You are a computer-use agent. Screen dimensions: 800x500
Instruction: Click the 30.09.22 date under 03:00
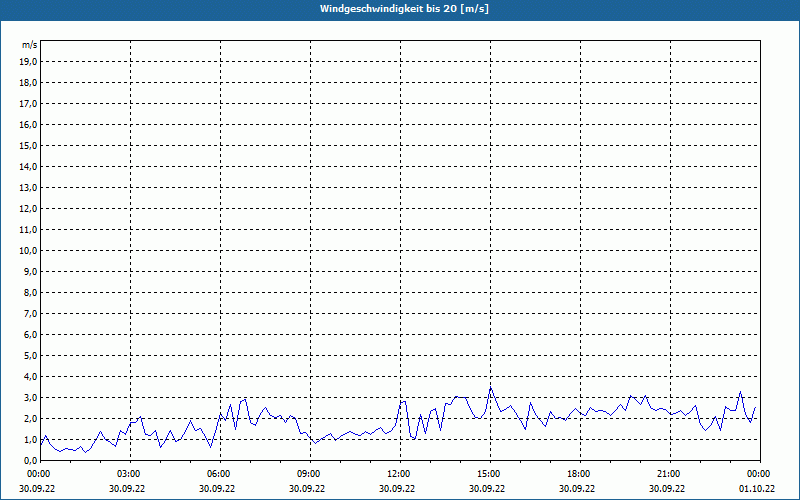coord(127,488)
